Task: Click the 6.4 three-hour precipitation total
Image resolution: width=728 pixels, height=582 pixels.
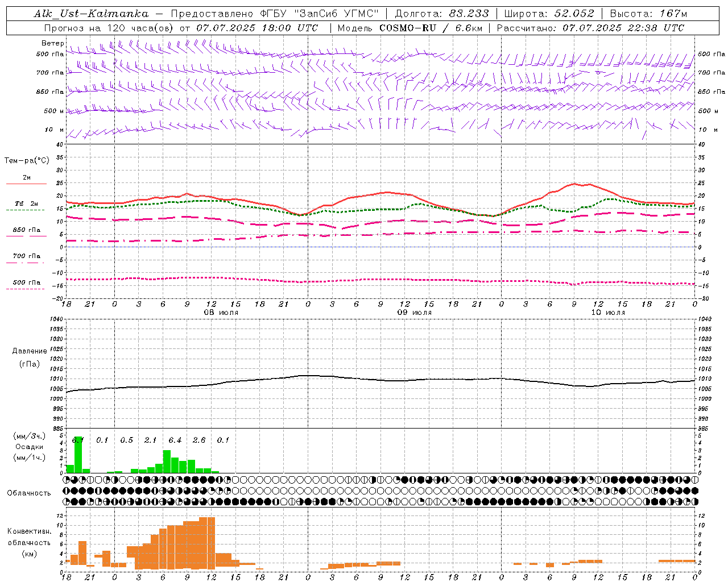Action: (x=175, y=440)
